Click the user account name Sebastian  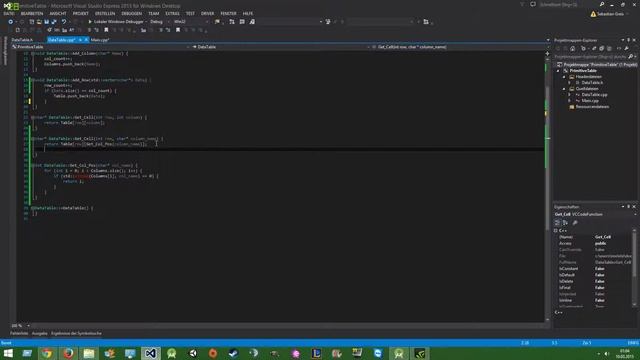pos(611,14)
